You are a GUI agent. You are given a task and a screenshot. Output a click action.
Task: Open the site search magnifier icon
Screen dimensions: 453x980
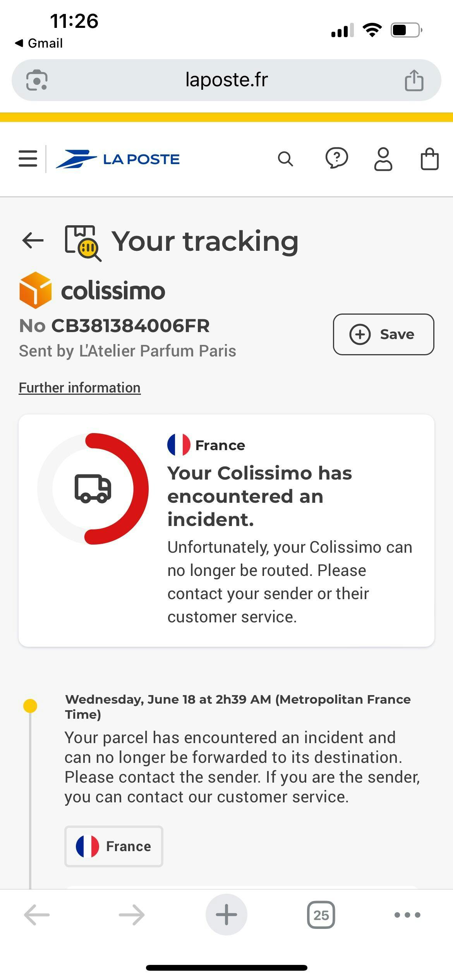pos(286,159)
